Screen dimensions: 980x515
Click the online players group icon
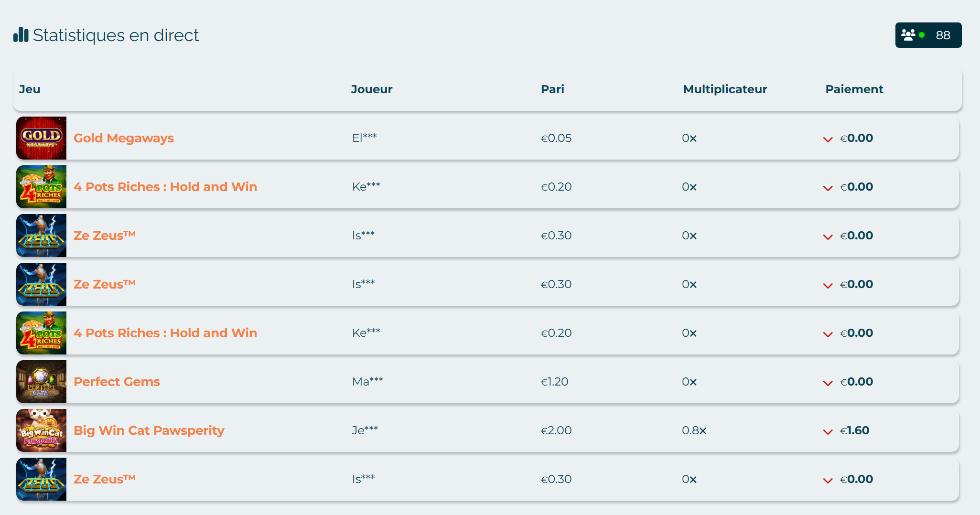[x=908, y=35]
